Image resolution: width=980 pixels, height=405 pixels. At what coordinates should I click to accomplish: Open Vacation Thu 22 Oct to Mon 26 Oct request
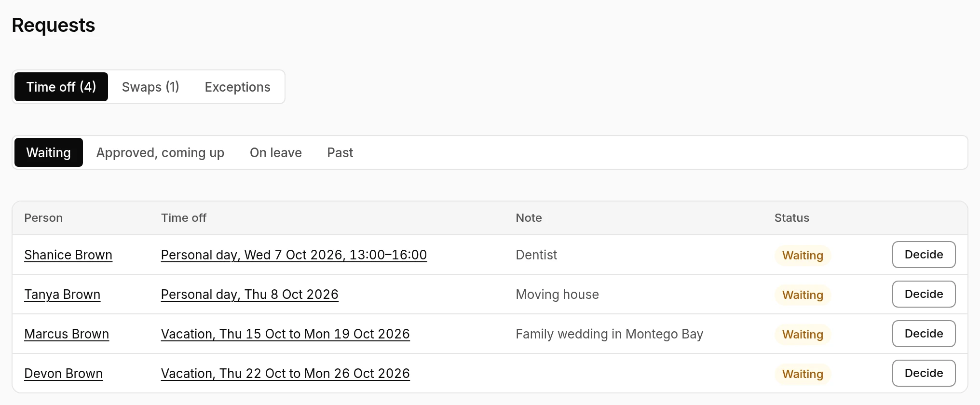point(286,373)
